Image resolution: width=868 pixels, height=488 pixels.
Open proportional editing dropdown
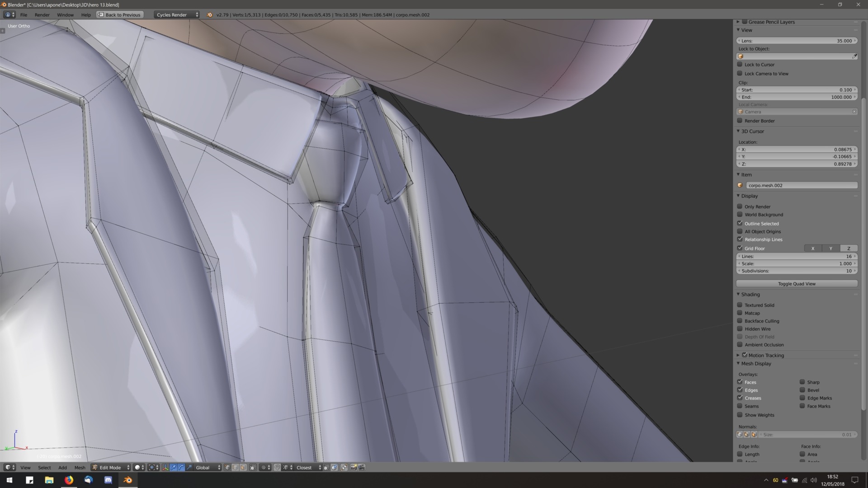(x=265, y=467)
